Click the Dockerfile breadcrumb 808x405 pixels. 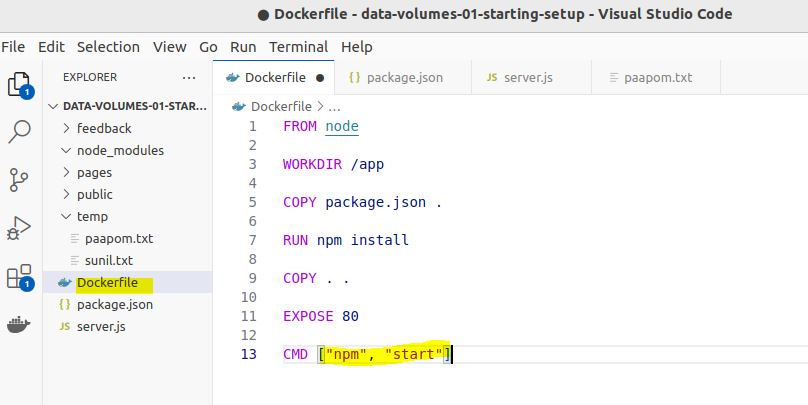pos(281,105)
